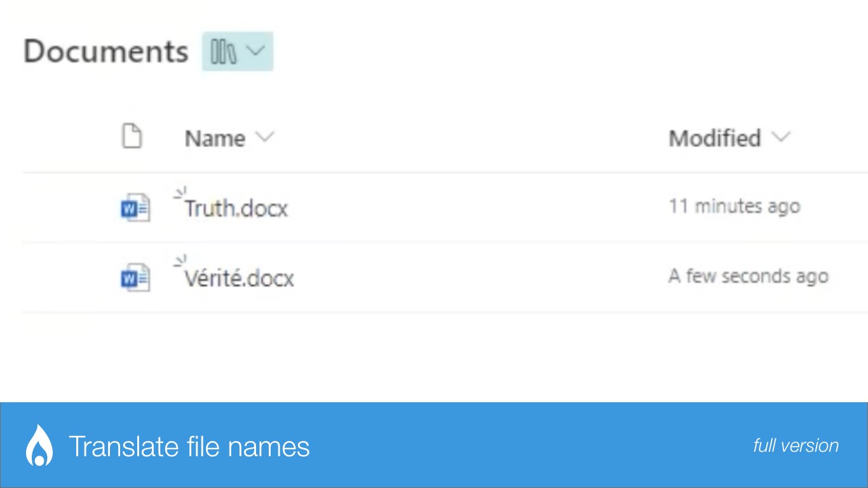Screen dimensions: 868x488
Task: Expand the Modified column chevron
Action: point(780,137)
